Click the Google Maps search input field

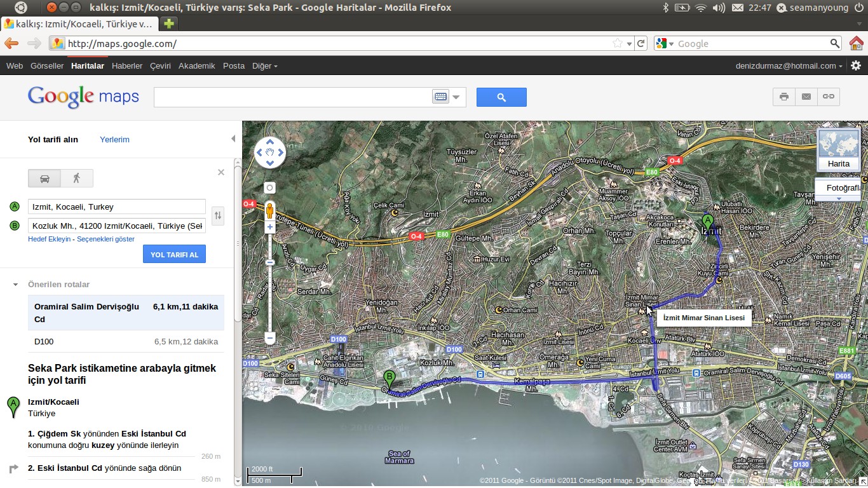click(x=293, y=97)
